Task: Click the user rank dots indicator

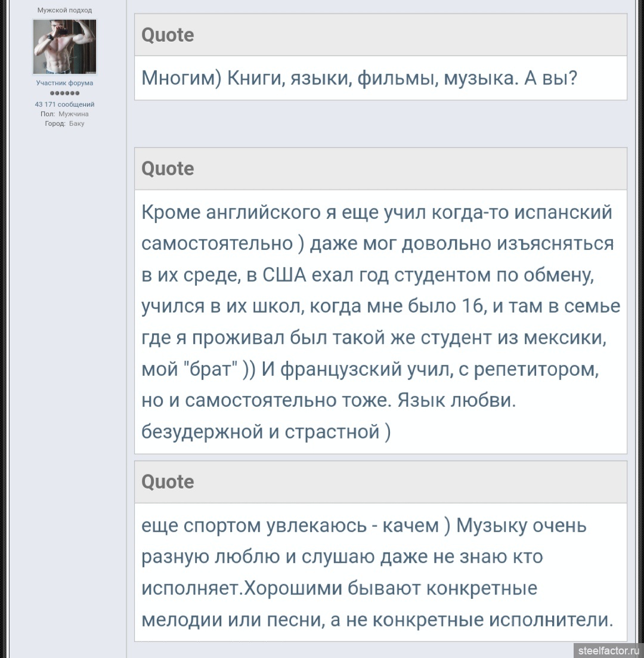Action: pyautogui.click(x=64, y=94)
